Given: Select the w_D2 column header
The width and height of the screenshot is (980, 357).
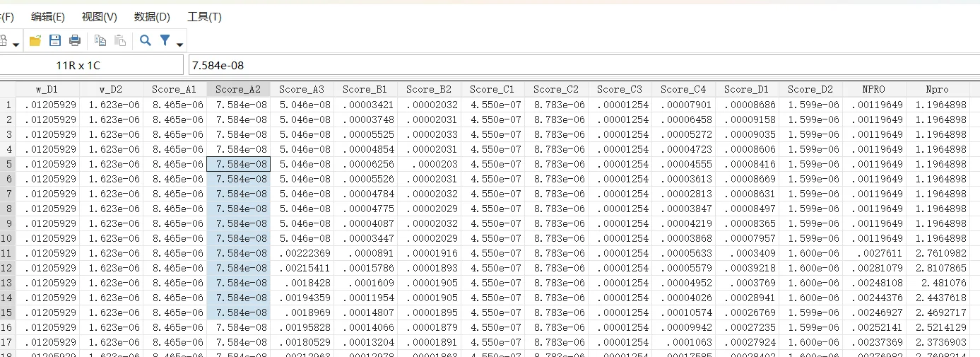Looking at the screenshot, I should click(x=111, y=89).
